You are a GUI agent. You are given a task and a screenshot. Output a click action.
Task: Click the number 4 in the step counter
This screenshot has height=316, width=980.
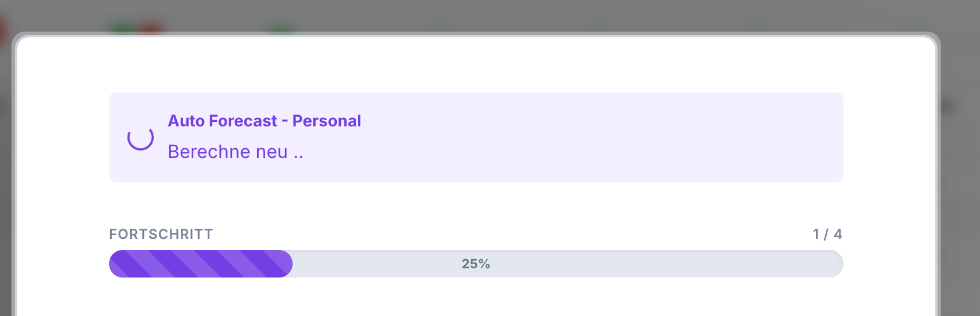tap(838, 234)
